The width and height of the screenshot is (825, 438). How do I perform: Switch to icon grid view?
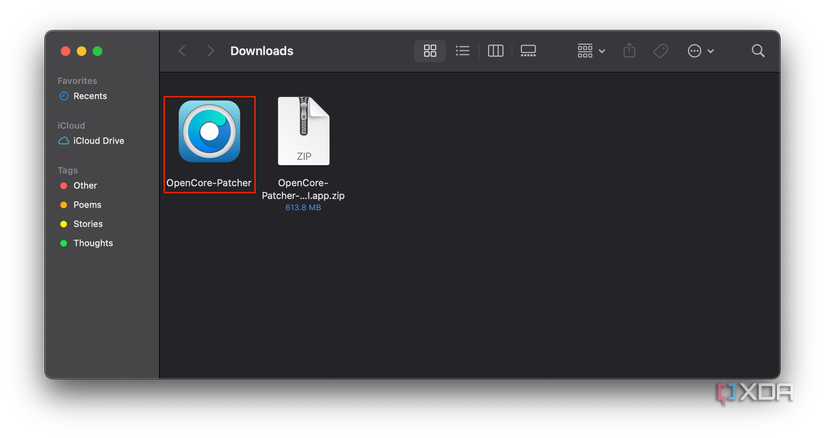[430, 51]
